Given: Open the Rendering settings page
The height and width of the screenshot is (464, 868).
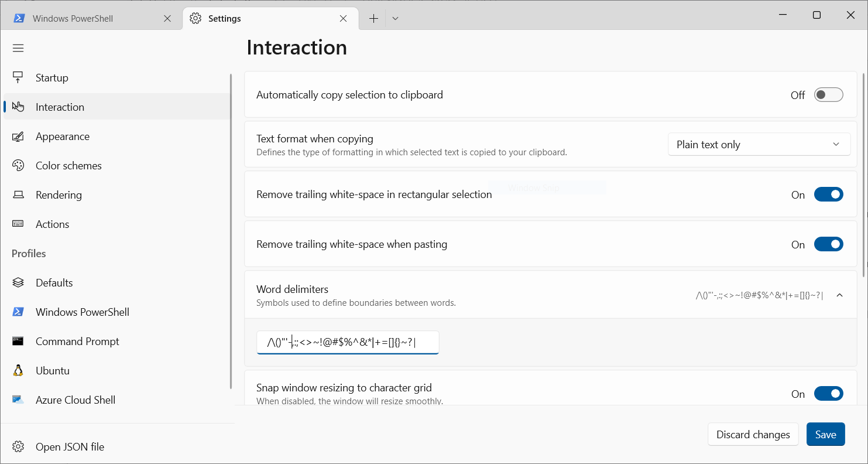Looking at the screenshot, I should [x=59, y=195].
